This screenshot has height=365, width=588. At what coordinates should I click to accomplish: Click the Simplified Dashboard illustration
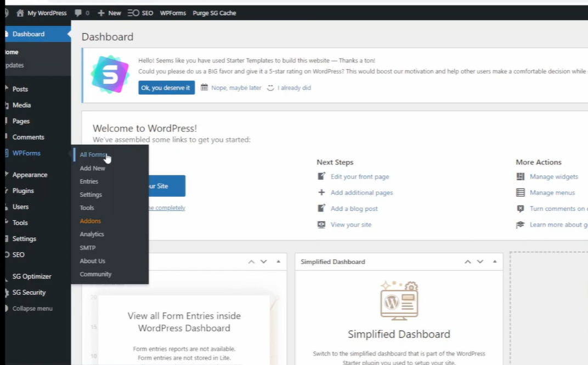(399, 300)
